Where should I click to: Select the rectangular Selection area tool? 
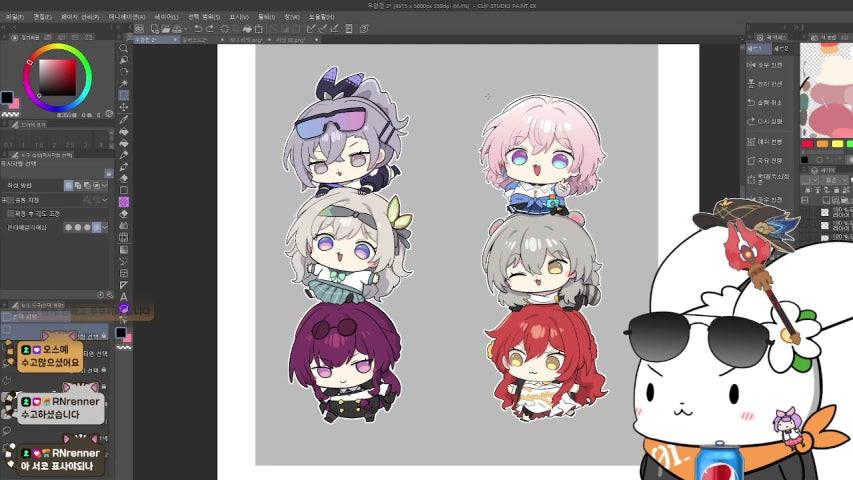pyautogui.click(x=123, y=95)
